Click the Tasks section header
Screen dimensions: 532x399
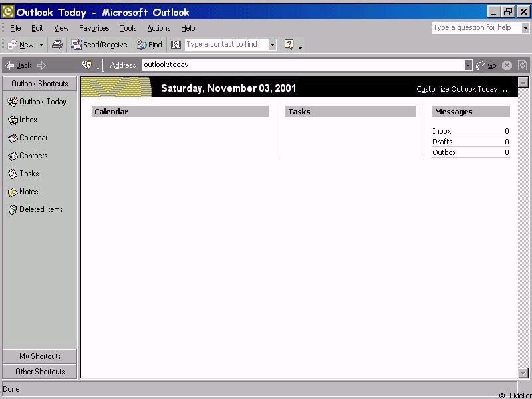(x=350, y=112)
